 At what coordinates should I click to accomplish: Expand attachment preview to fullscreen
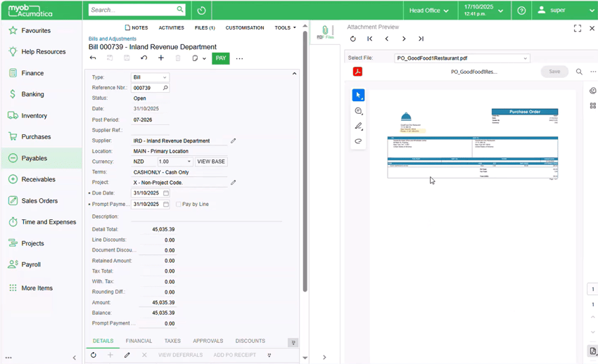577,28
